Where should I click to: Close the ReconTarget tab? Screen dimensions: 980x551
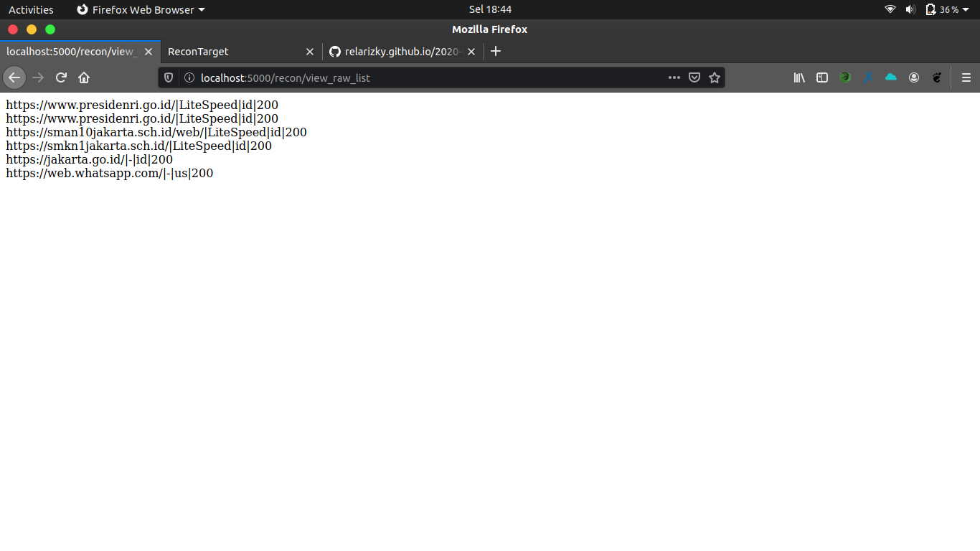(x=310, y=52)
